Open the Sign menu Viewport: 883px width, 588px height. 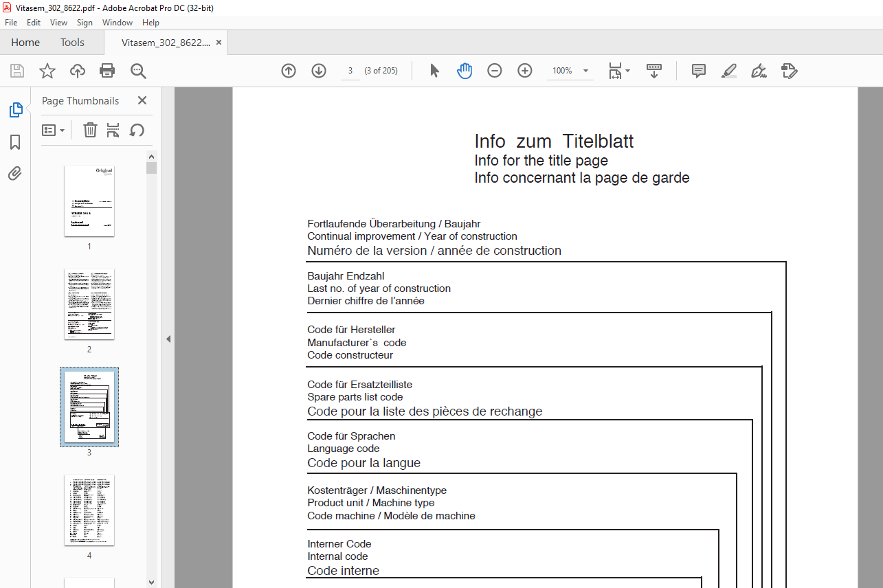[85, 23]
